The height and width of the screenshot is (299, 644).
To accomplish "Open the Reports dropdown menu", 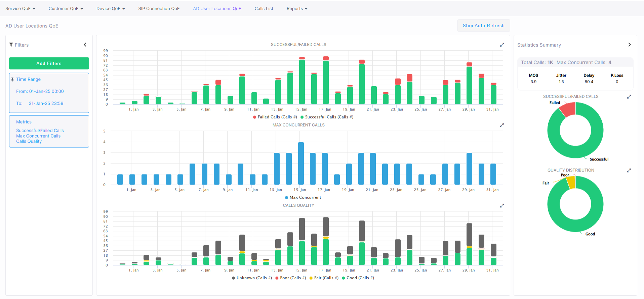I will point(297,9).
